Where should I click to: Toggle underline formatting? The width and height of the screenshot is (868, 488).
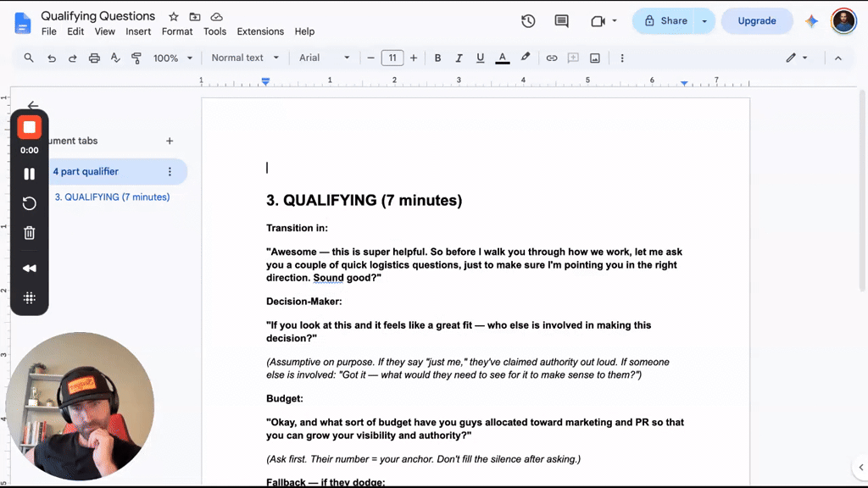(480, 58)
